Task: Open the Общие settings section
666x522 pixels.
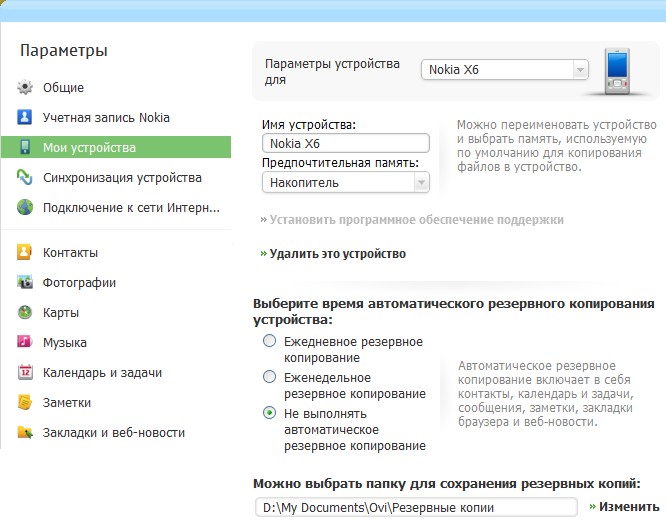Action: pos(63,87)
